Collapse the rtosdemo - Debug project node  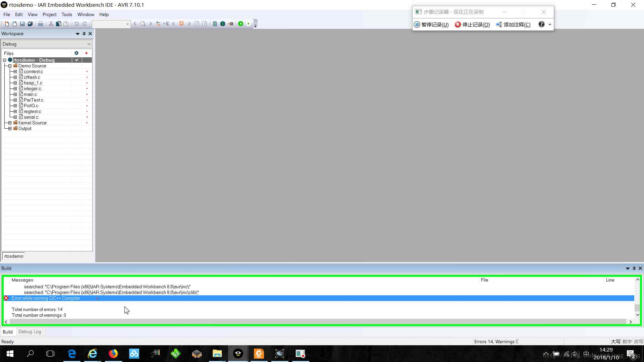tap(5, 60)
